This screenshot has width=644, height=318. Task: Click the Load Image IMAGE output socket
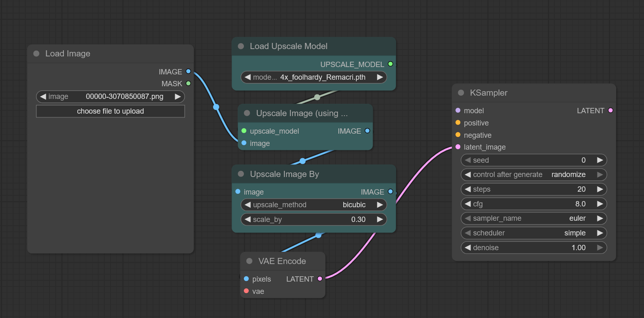point(188,71)
